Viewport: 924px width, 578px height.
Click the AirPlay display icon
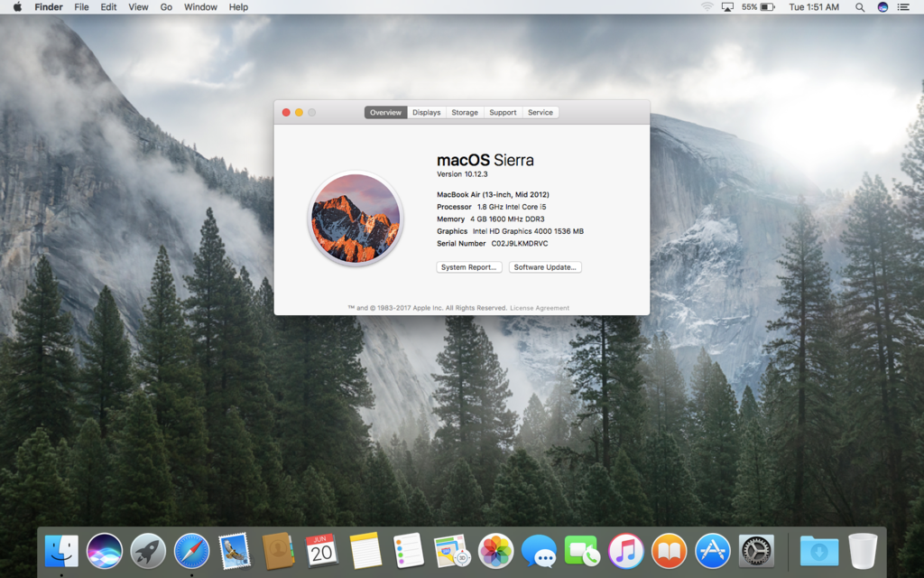(x=728, y=7)
